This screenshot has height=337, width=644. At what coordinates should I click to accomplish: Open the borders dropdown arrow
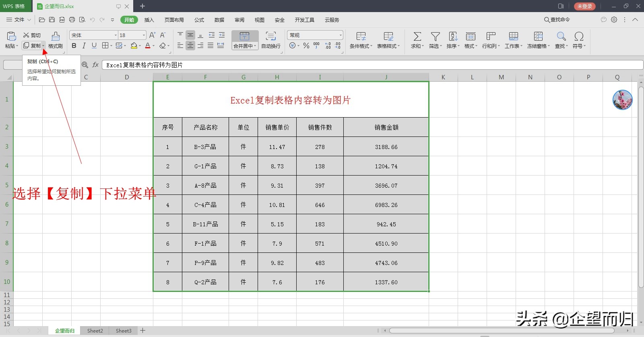click(111, 46)
